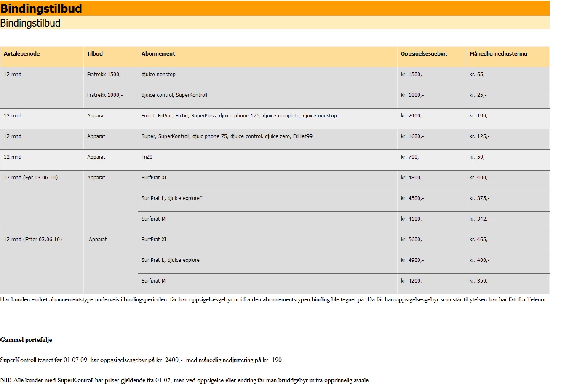Click the kr. 4100,- fee cell
Viewport: 561px width, 392px height.
click(431, 222)
